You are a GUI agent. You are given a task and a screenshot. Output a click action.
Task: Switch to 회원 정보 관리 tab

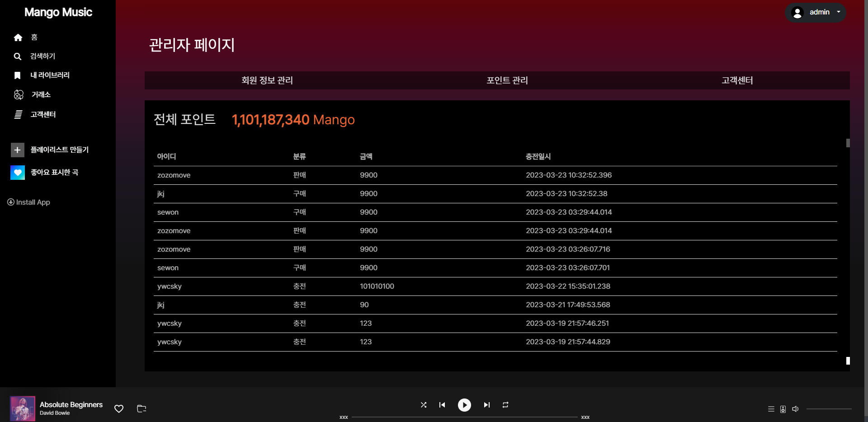point(267,80)
